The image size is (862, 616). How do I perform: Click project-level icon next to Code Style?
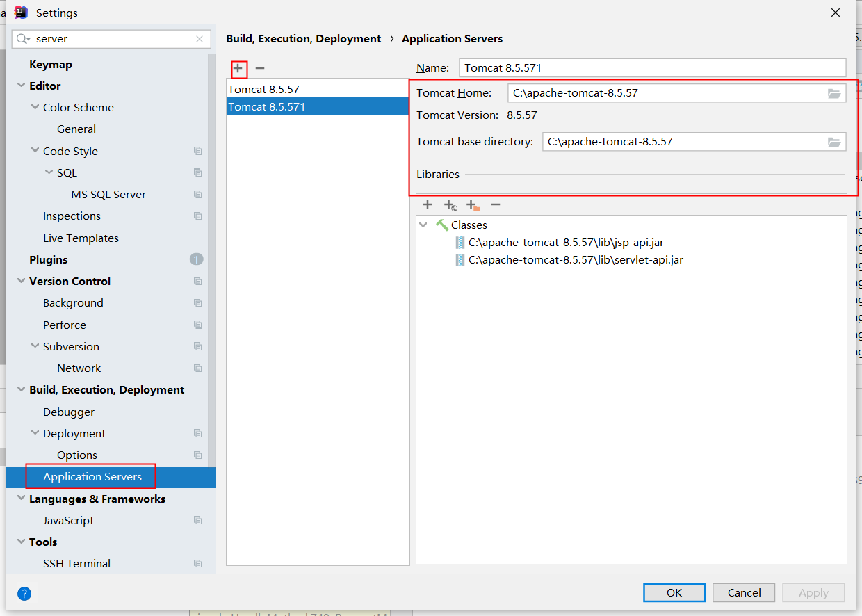[x=198, y=151]
